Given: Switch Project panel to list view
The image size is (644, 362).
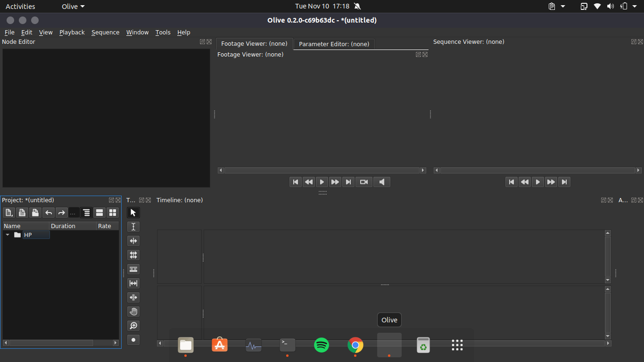Looking at the screenshot, I should pyautogui.click(x=99, y=213).
